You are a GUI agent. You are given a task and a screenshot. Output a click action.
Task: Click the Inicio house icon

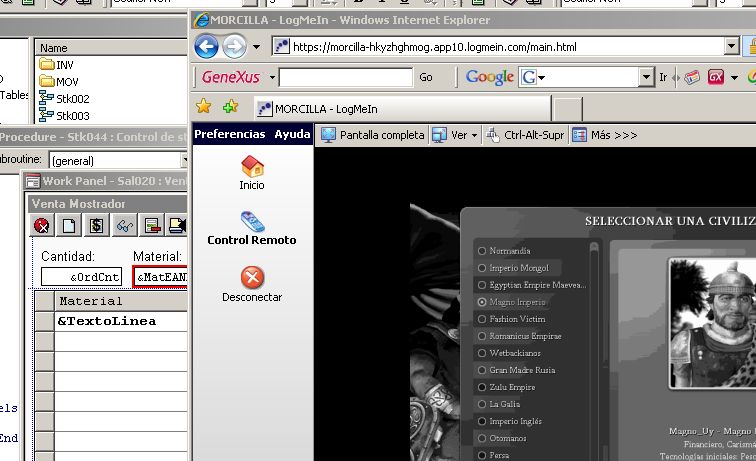click(x=252, y=166)
